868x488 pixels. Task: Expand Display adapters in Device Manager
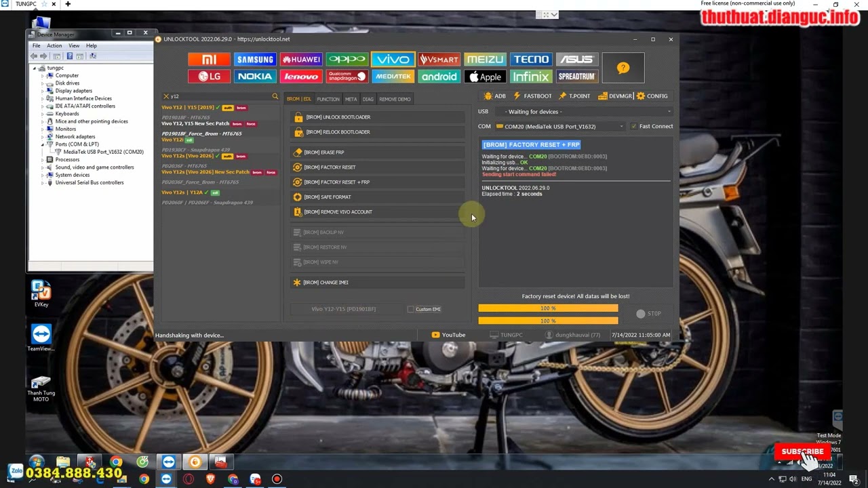(42, 91)
